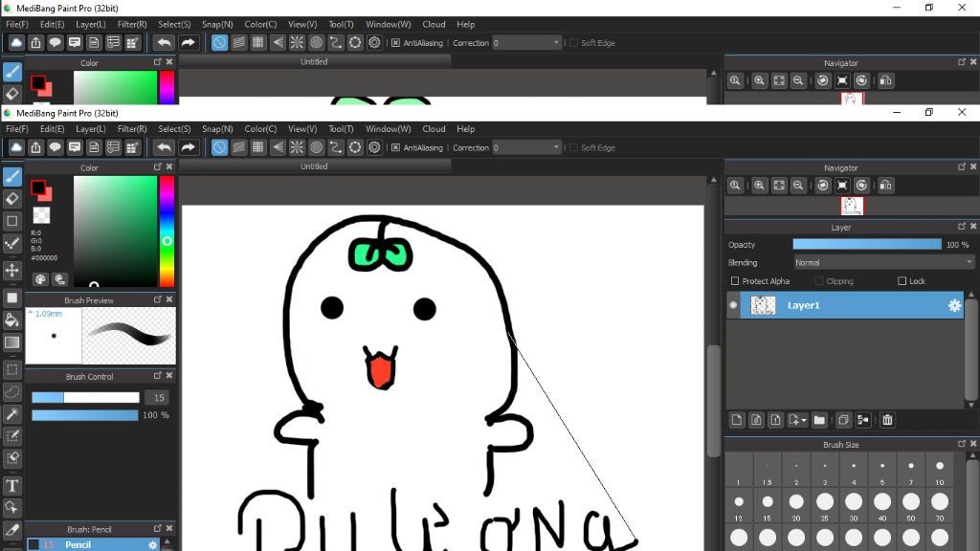The width and height of the screenshot is (980, 551).
Task: Expand the add-layer dropdown arrow
Action: pos(804,420)
